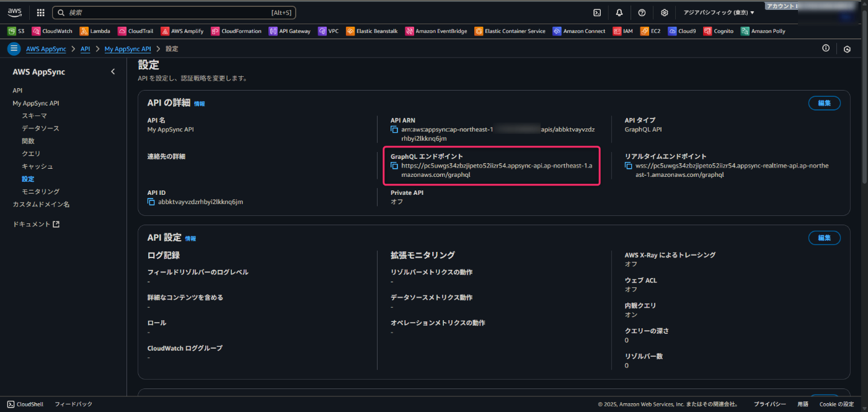Open Cognito favorite shortcut

click(x=719, y=31)
